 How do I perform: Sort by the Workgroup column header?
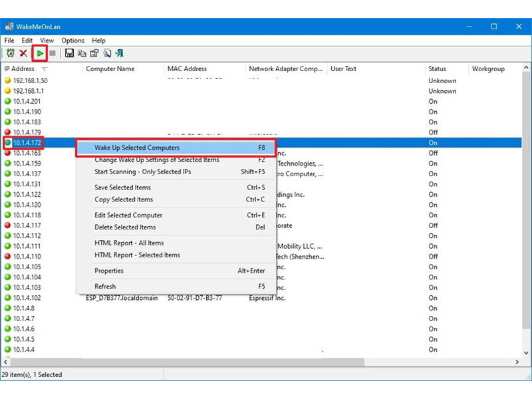(495, 69)
